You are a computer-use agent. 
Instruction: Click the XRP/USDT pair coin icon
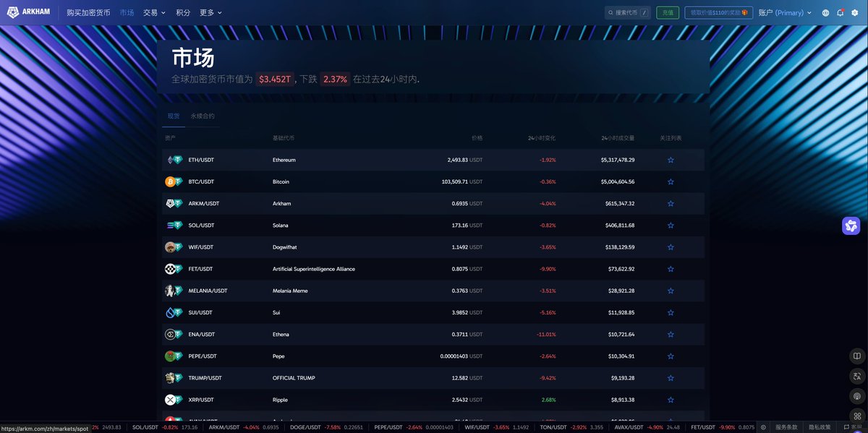(174, 400)
